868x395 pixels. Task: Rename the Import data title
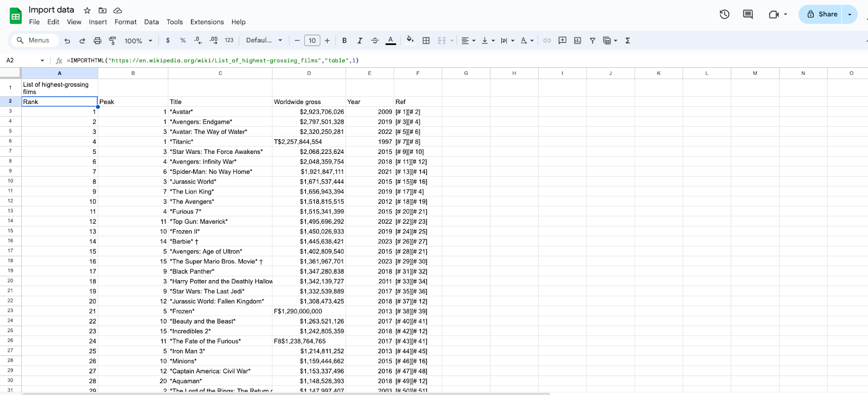[x=51, y=10]
